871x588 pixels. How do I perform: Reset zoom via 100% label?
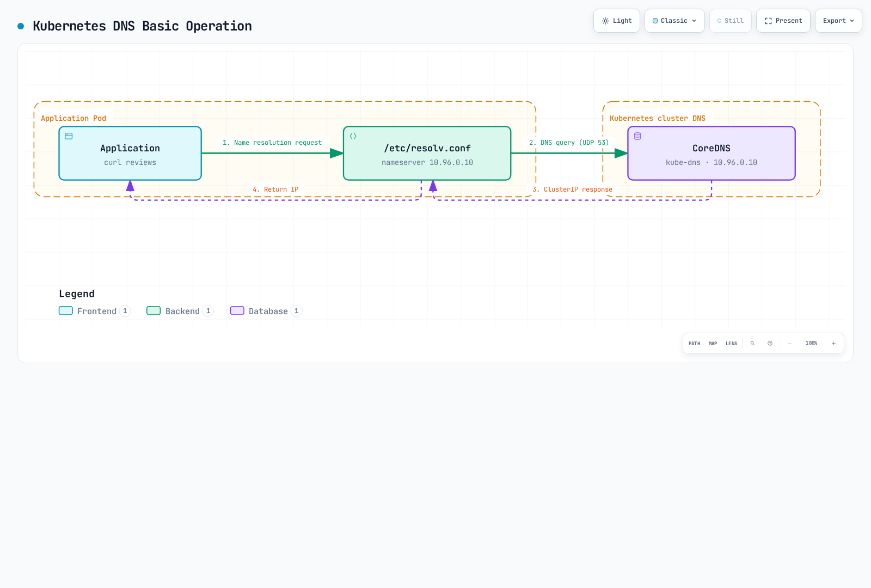[812, 343]
